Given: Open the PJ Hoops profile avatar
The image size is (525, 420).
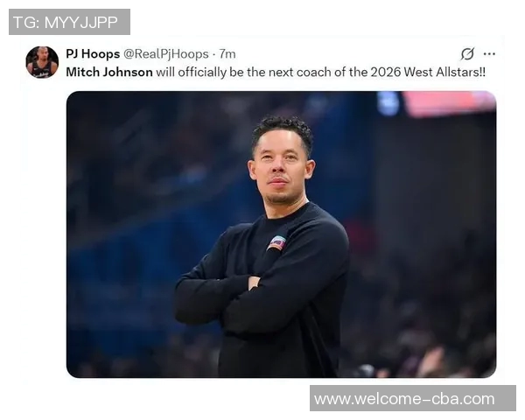Looking at the screenshot, I should tap(42, 62).
